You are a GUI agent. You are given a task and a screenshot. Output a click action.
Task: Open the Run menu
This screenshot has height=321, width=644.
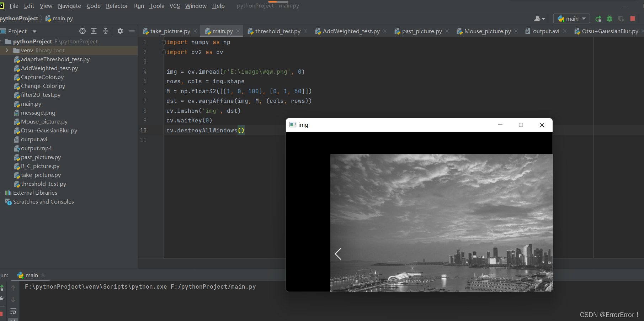click(x=139, y=6)
